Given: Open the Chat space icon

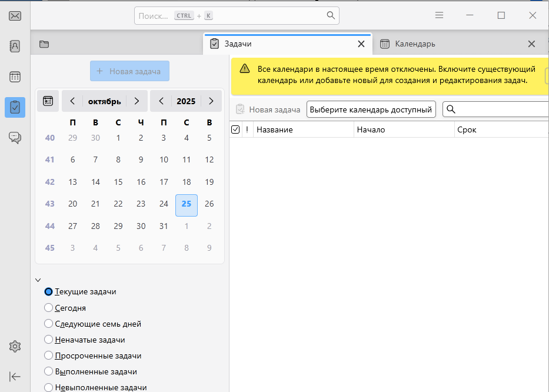Looking at the screenshot, I should (15, 138).
